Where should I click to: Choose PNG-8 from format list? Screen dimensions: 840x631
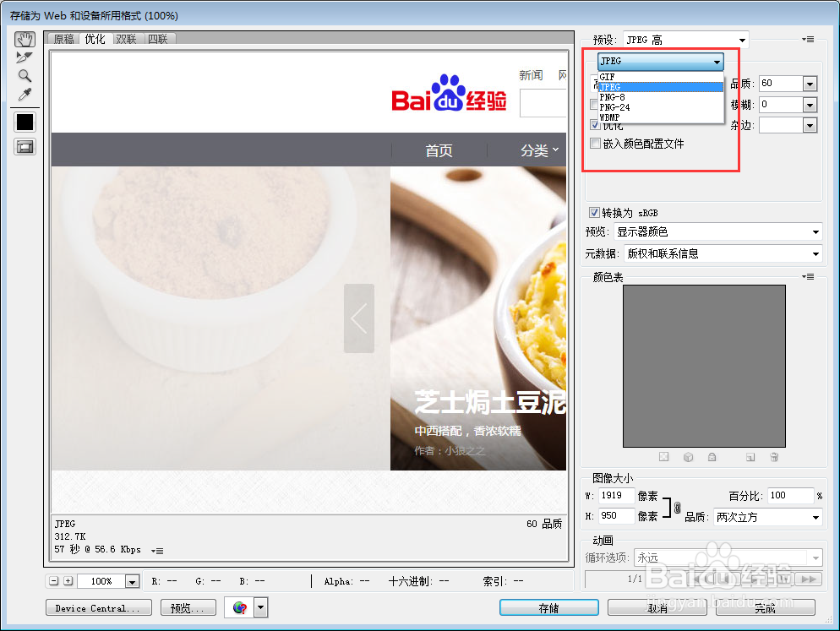pos(661,97)
